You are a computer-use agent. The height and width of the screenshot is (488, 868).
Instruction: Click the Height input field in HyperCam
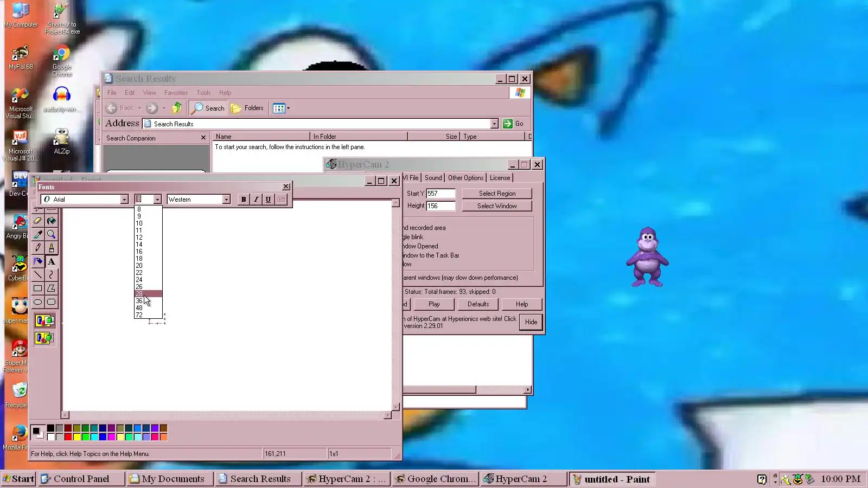point(441,206)
